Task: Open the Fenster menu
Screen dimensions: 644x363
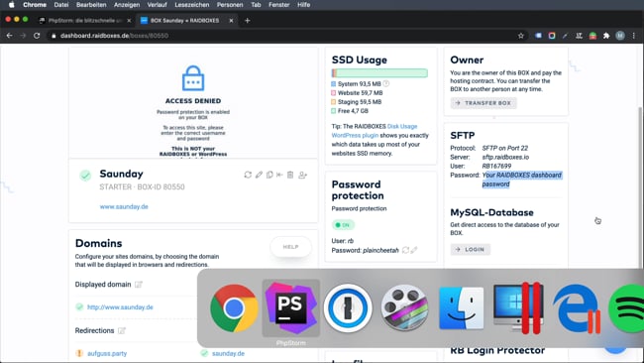Action: [x=278, y=5]
